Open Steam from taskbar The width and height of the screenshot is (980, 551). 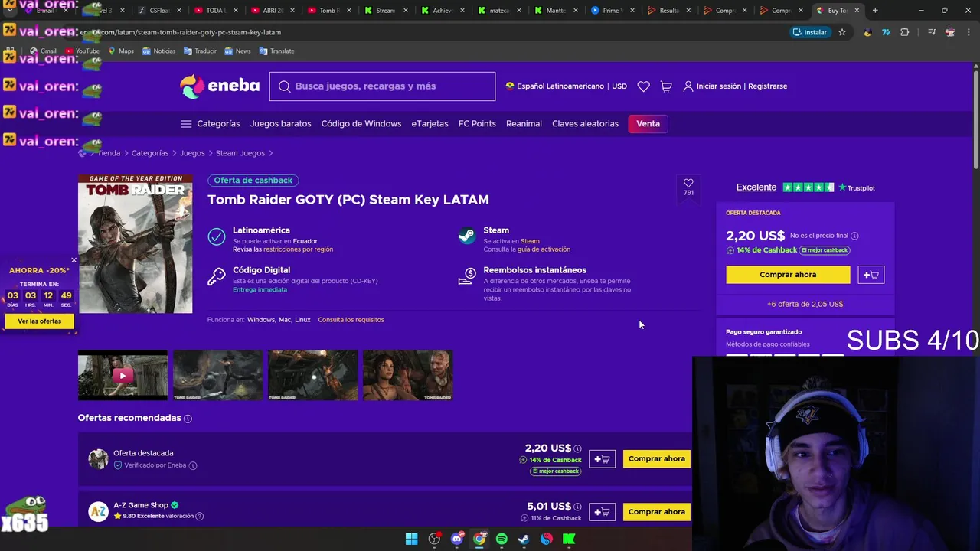tap(524, 539)
